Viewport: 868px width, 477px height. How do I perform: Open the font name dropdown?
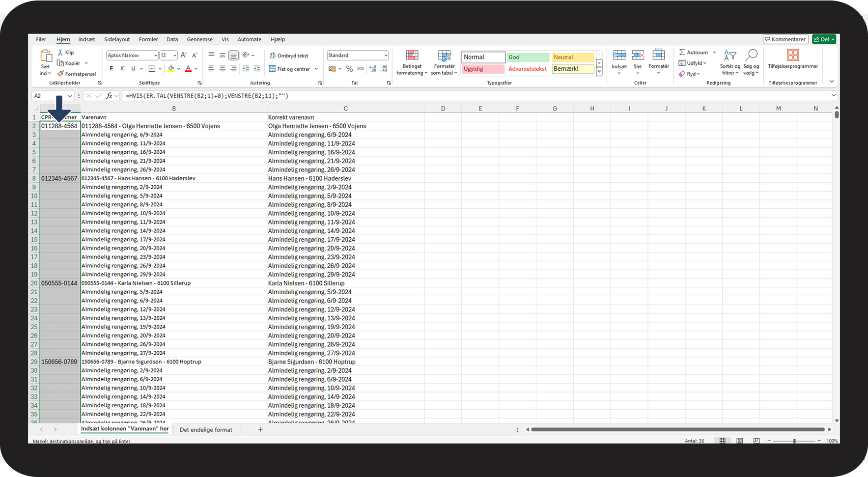click(x=156, y=56)
